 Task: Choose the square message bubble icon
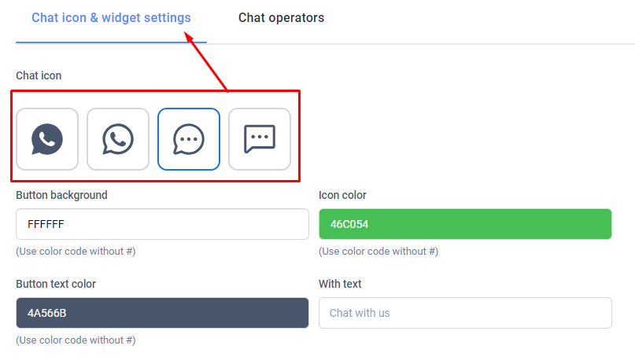(260, 139)
